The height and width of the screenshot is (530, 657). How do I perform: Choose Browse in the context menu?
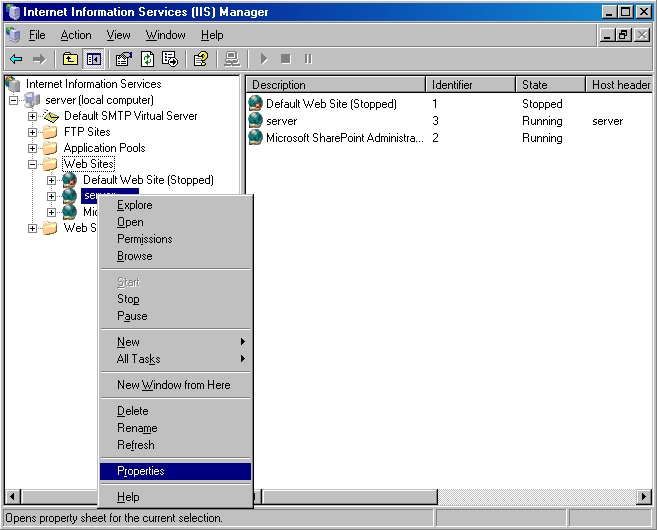pos(175,256)
